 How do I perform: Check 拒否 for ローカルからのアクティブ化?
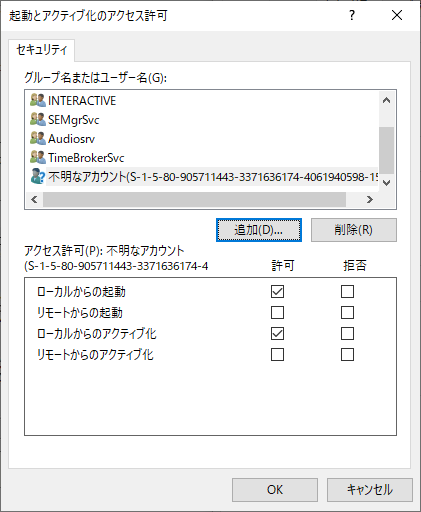[347, 333]
